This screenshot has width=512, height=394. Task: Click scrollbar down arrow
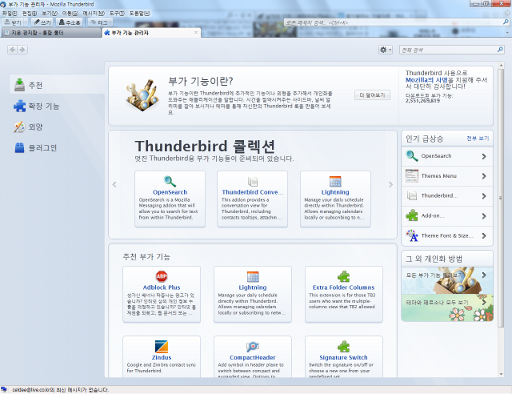tap(501, 374)
